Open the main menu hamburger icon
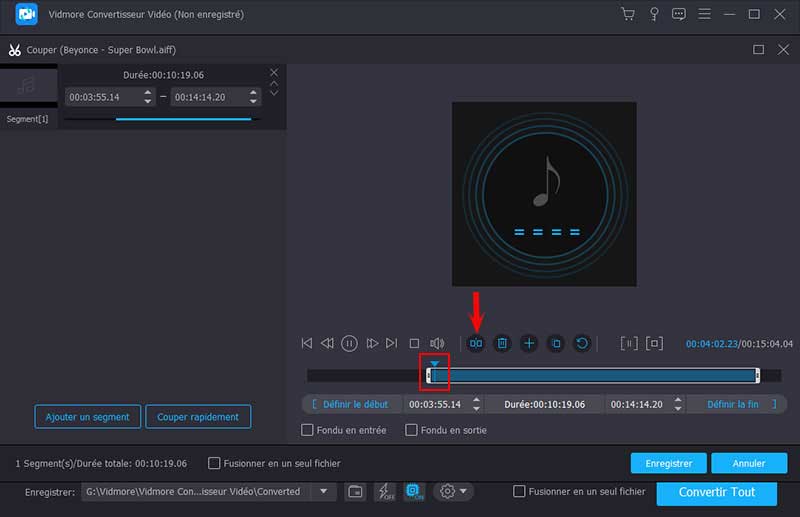This screenshot has height=517, width=800. 705,15
